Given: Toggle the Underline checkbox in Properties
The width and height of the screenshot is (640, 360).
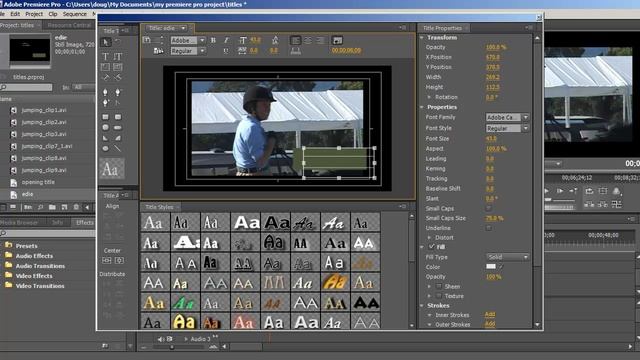Looking at the screenshot, I should coord(488,228).
